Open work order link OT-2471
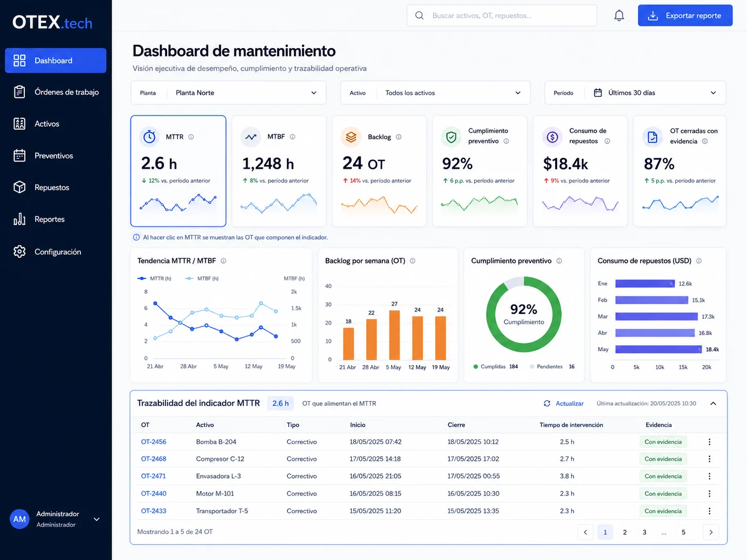The height and width of the screenshot is (560, 747). (x=153, y=476)
